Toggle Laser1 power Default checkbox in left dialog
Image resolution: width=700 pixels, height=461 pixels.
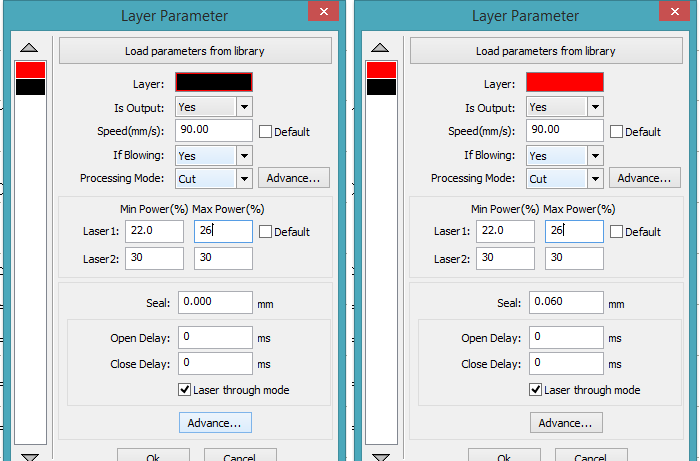(265, 232)
